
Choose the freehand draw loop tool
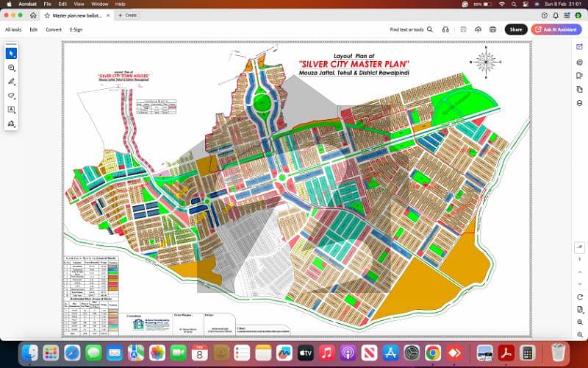pos(12,96)
